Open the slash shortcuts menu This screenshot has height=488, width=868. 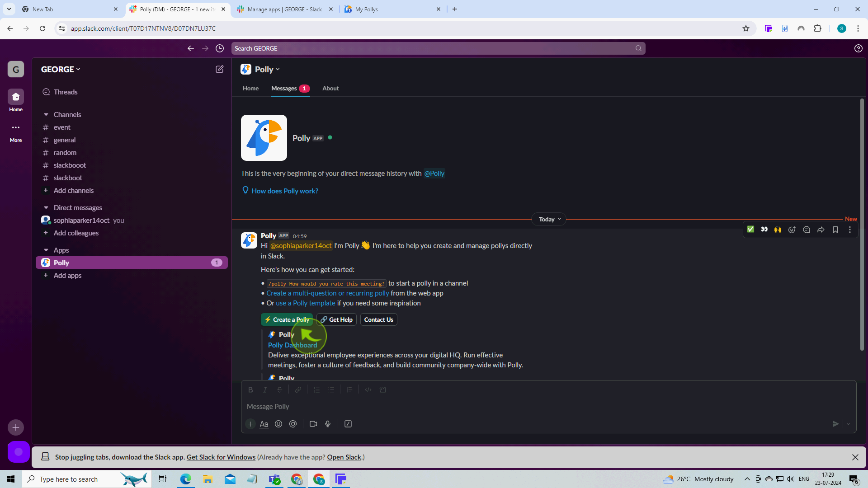point(348,424)
